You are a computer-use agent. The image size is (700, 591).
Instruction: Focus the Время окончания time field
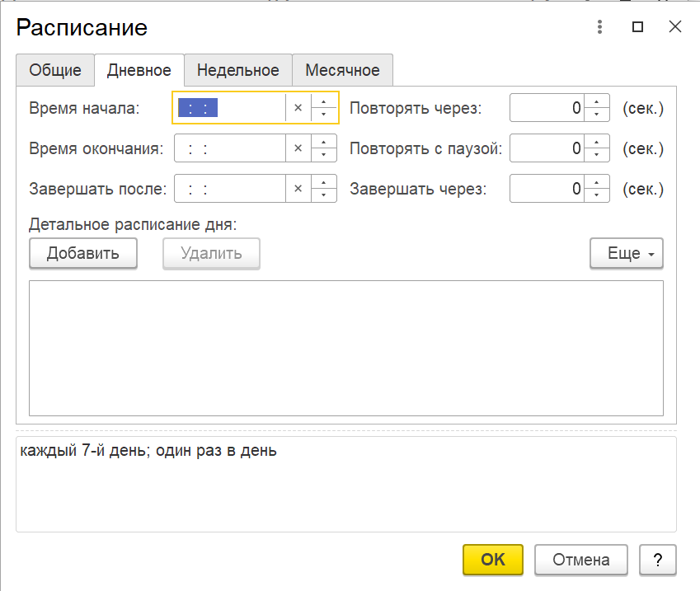[230, 148]
